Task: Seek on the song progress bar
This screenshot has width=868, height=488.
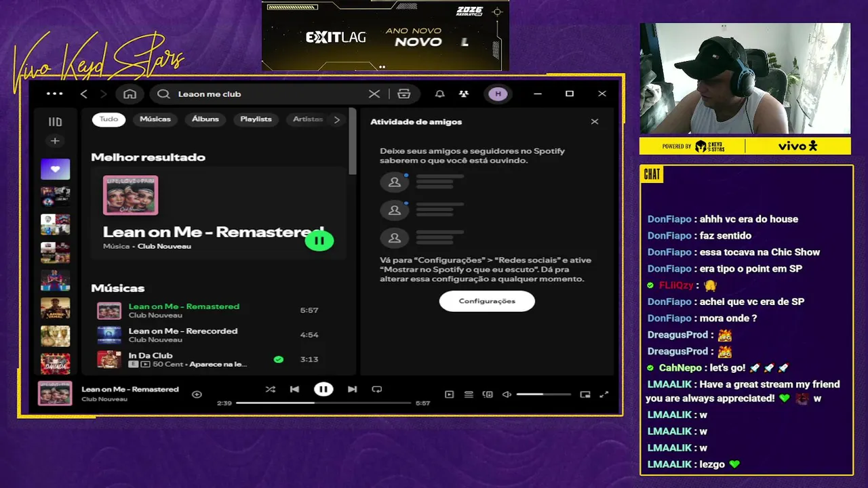Action: (323, 403)
